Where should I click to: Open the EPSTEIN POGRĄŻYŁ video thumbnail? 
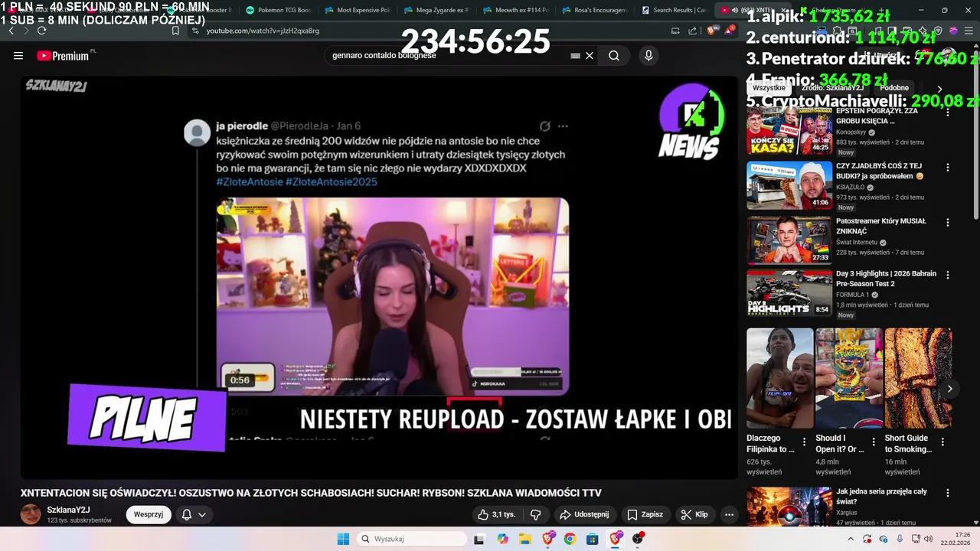tap(789, 131)
